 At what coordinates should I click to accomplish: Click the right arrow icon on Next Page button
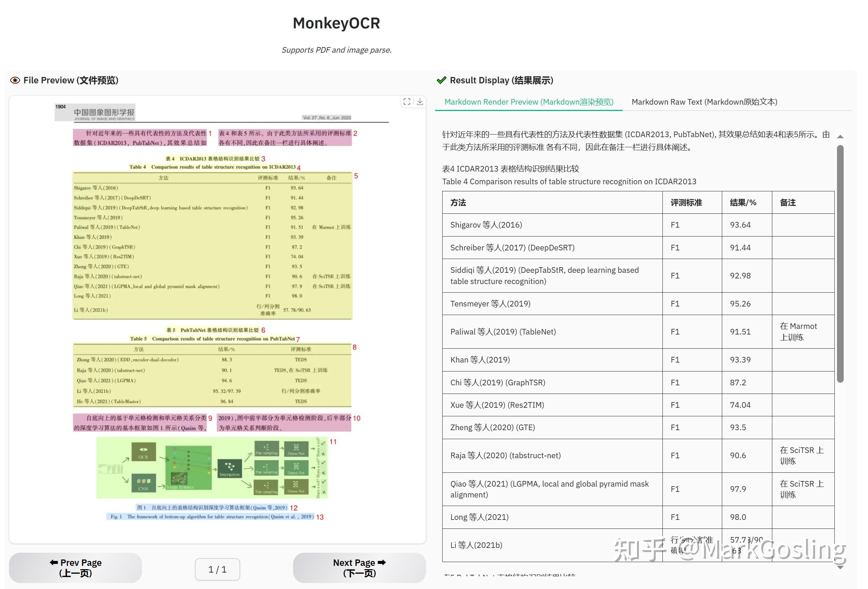pos(382,562)
